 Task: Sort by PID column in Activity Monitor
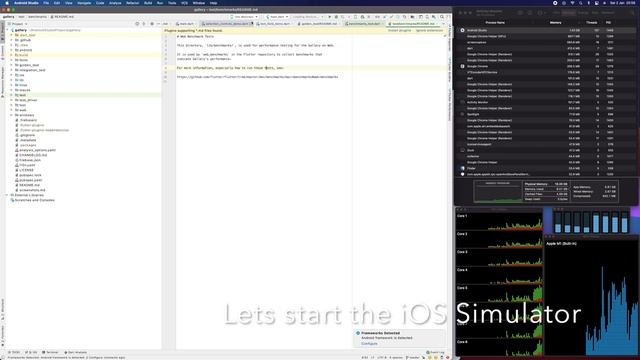pyautogui.click(x=608, y=23)
